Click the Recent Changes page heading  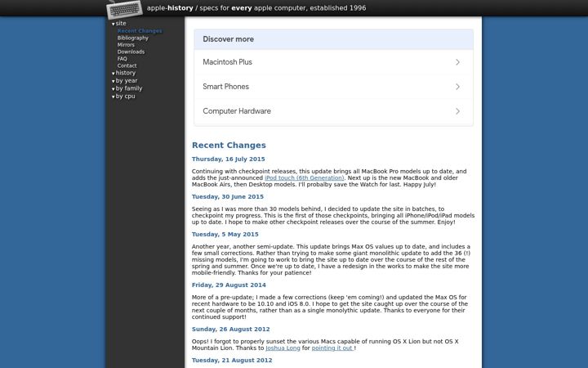[x=229, y=146]
